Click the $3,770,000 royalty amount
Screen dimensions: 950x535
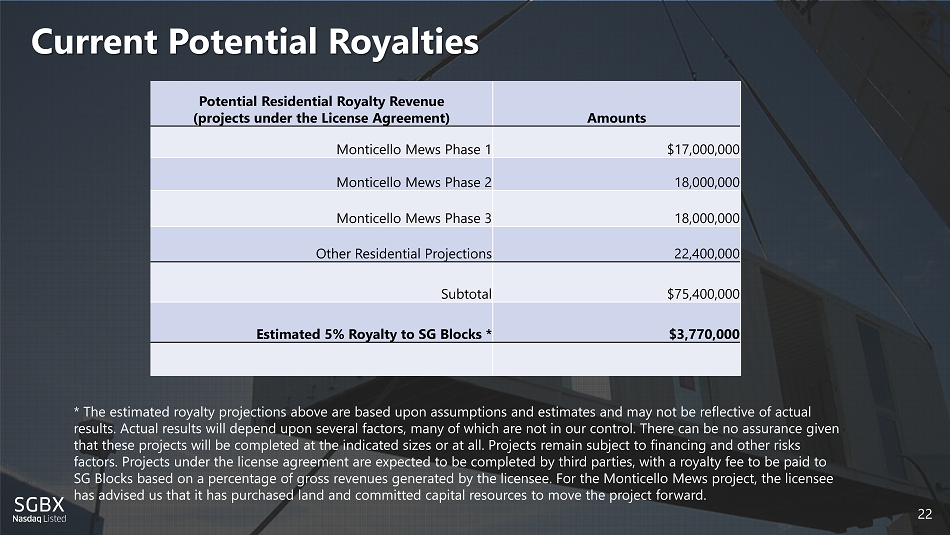(704, 335)
